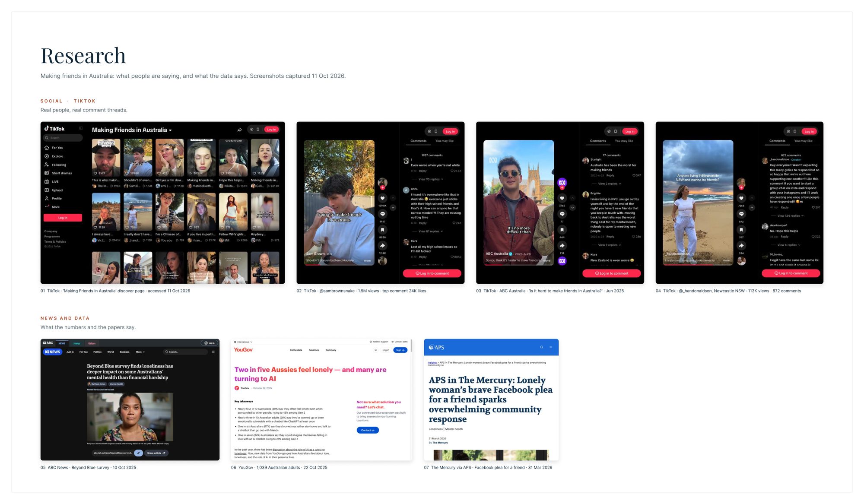Follow Sam Brown with the red plus badge
The height and width of the screenshot is (504, 864).
(382, 188)
